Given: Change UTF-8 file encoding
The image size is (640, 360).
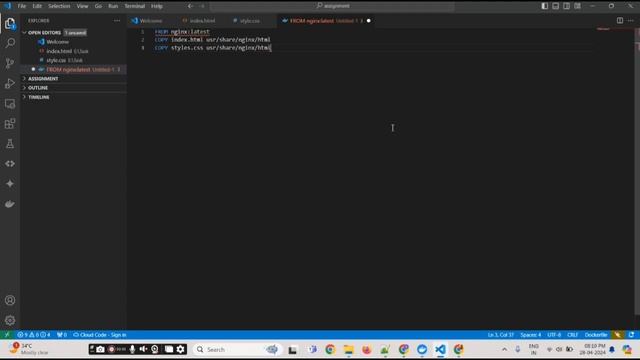Looking at the screenshot, I should tap(554, 335).
